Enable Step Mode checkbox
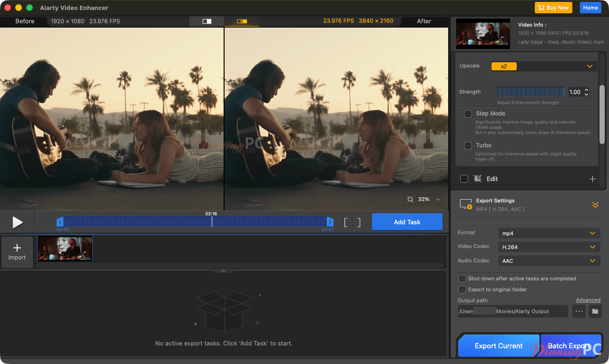Image resolution: width=609 pixels, height=364 pixels. (x=468, y=114)
